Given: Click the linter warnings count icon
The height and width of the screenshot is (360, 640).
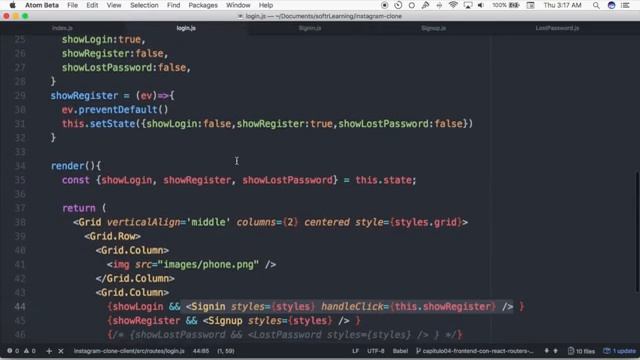Looking at the screenshot, I should click(x=29, y=351).
